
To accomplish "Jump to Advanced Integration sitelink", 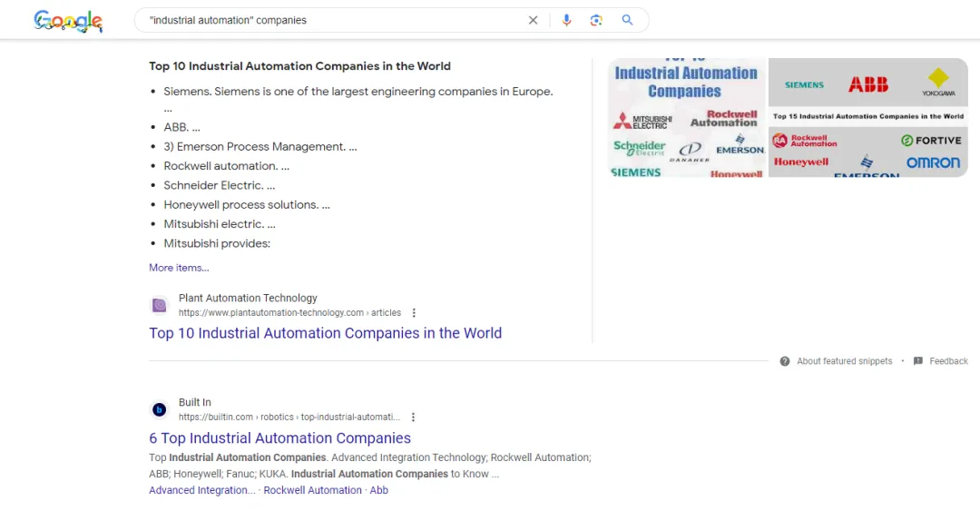I will (201, 490).
